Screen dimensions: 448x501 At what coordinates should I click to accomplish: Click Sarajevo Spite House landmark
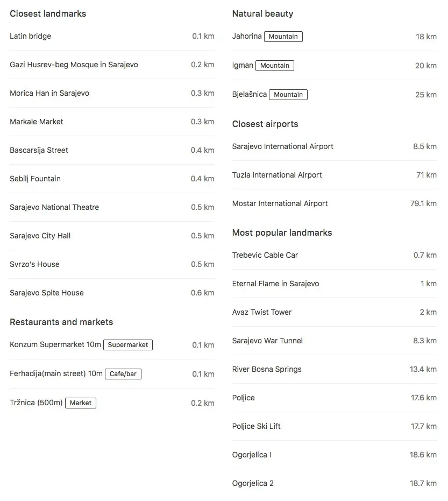click(112, 293)
